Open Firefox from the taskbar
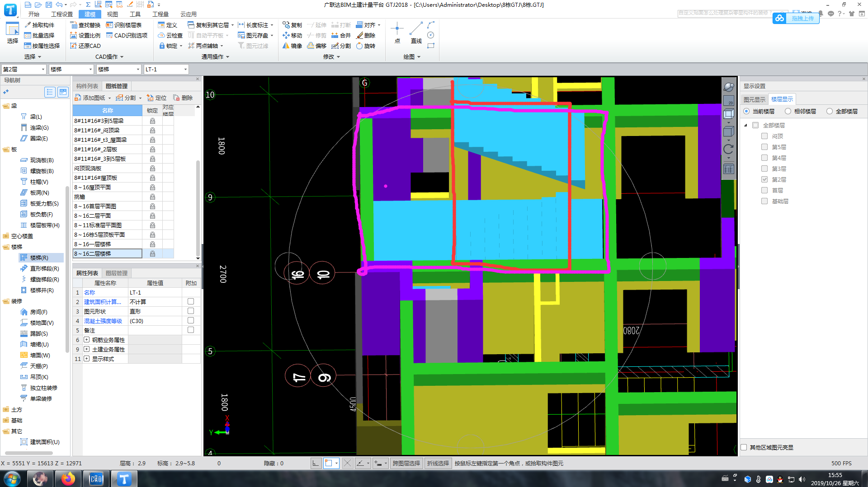Image resolution: width=868 pixels, height=487 pixels. (x=68, y=479)
